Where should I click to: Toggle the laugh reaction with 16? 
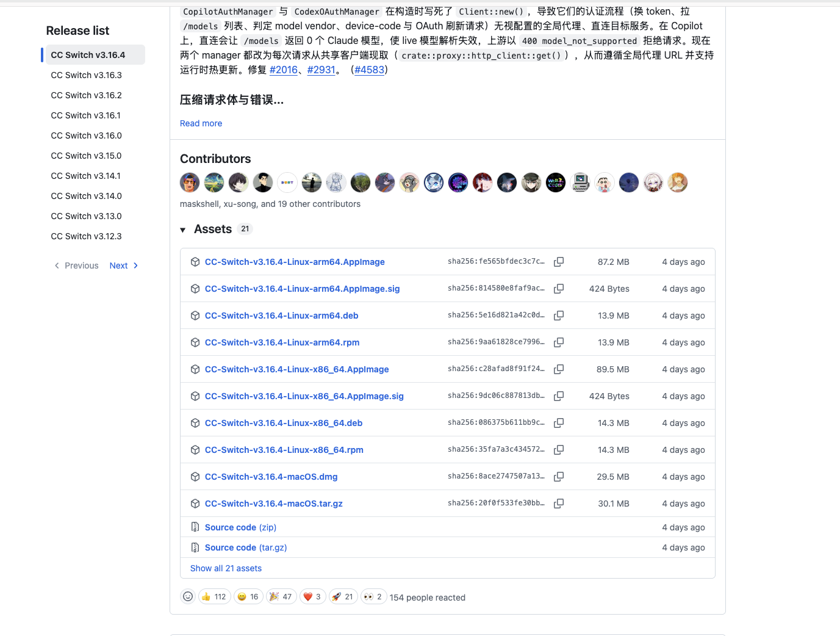click(248, 596)
